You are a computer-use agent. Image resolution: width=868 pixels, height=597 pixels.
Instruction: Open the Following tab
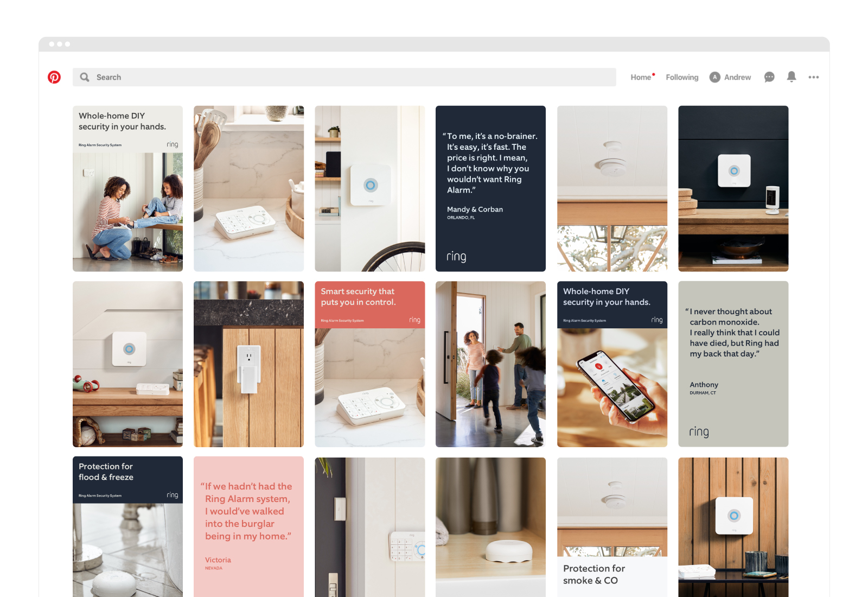pos(682,77)
